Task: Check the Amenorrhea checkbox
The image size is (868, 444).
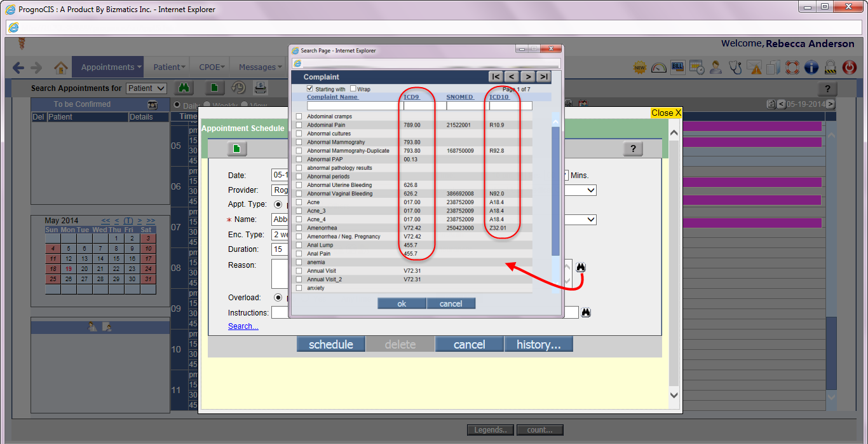Action: click(x=299, y=228)
